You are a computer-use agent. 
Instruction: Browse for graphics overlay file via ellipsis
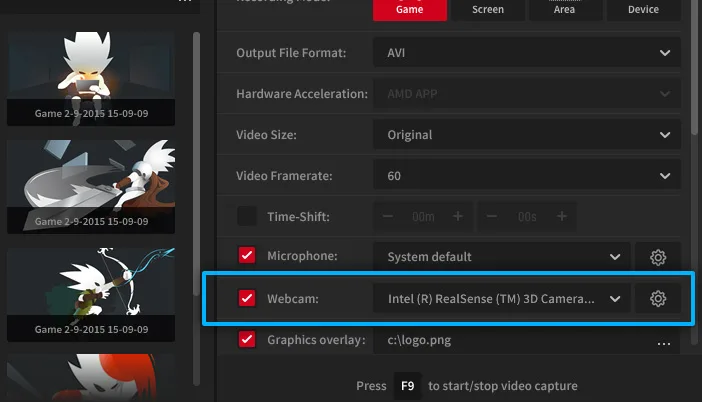pos(664,343)
